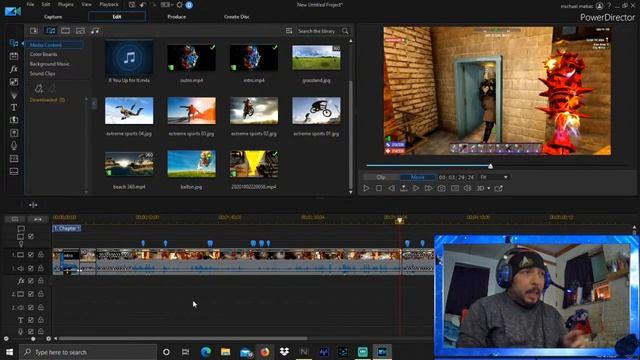
Task: Toggle voice track enable checkbox
Action: point(31,331)
